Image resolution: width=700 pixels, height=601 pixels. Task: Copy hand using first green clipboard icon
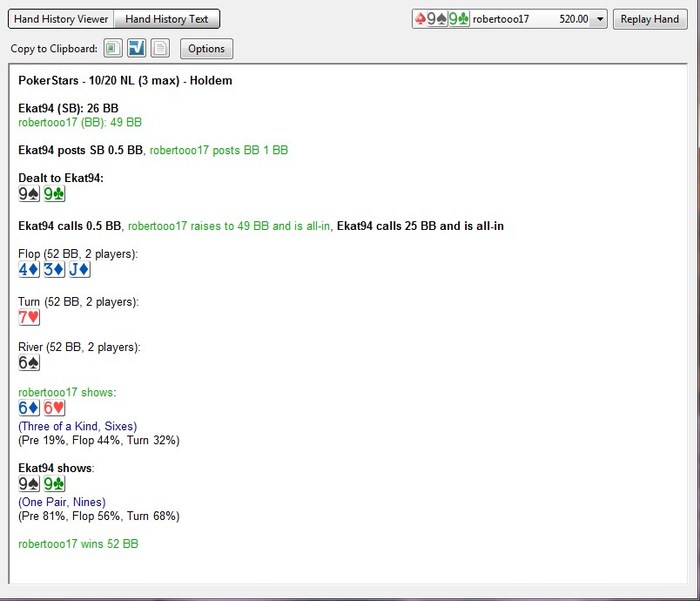113,48
